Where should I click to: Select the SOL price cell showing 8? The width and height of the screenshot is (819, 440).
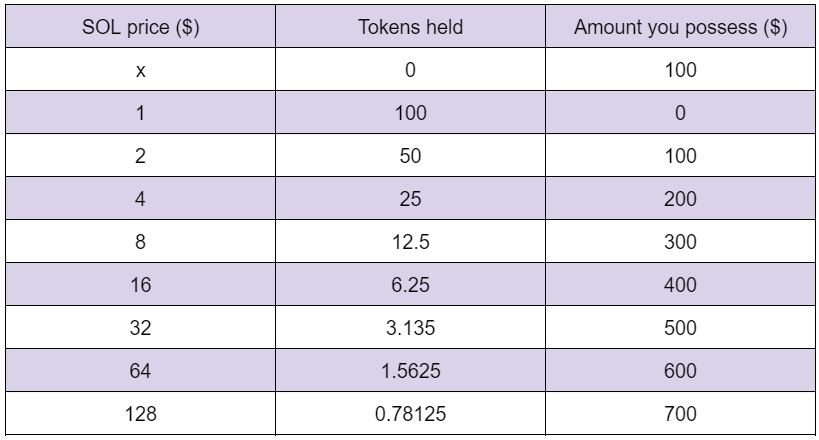coord(141,241)
